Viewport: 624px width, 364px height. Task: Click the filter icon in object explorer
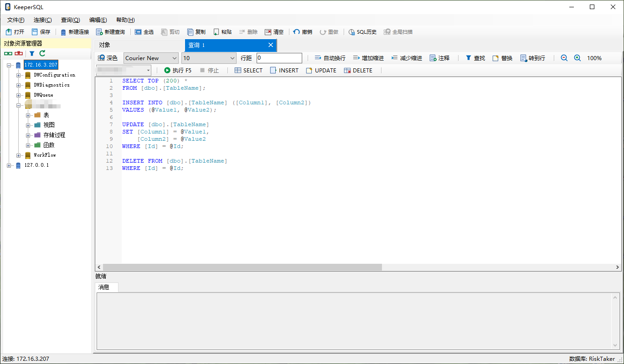tap(32, 53)
